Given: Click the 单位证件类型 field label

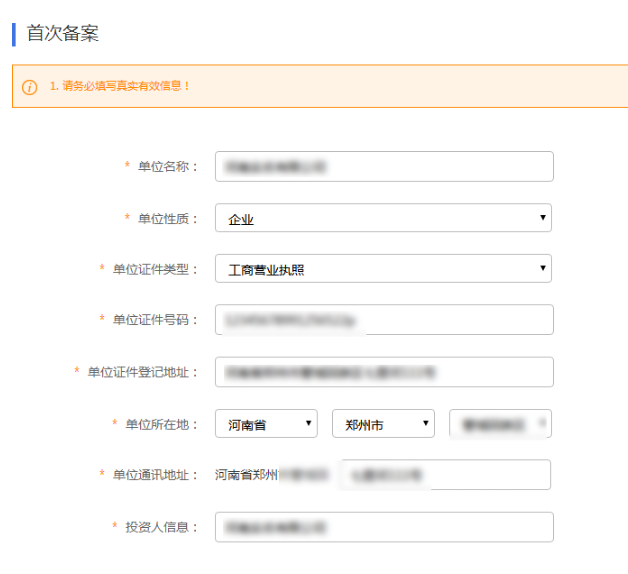Looking at the screenshot, I should (x=155, y=269).
